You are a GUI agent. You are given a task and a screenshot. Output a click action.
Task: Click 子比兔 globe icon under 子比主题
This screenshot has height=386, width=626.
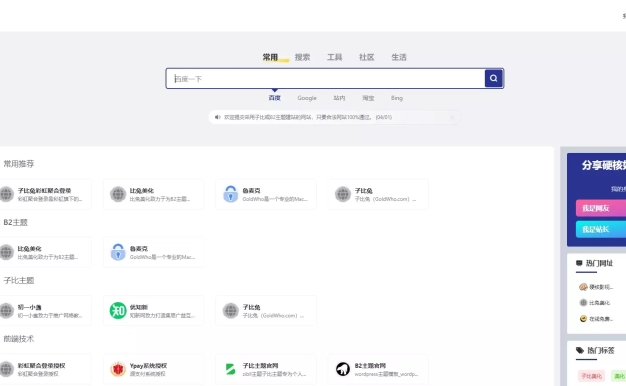pos(230,311)
